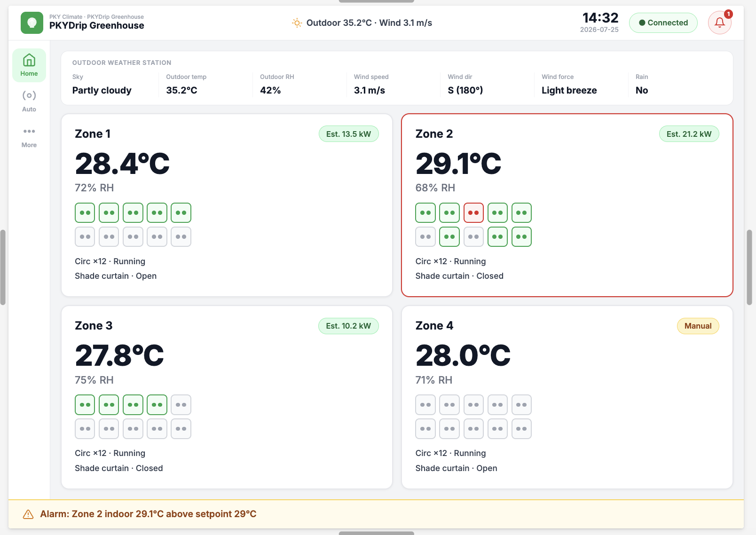Click the Outdoor RH 42% value

coord(270,90)
